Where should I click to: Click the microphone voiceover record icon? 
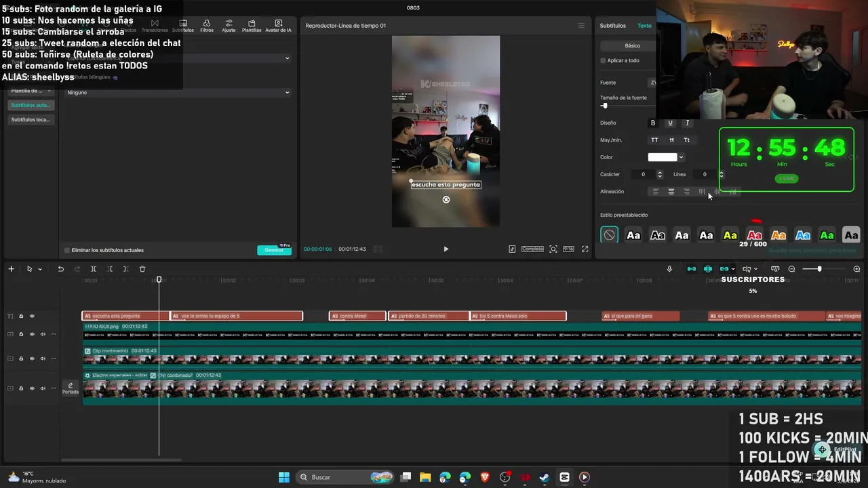pyautogui.click(x=669, y=269)
